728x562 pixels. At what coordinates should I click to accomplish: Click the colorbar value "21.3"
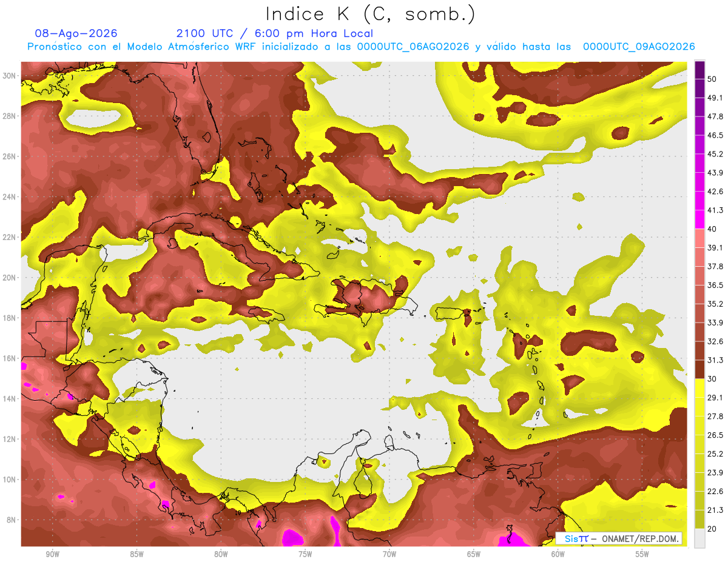coord(715,510)
